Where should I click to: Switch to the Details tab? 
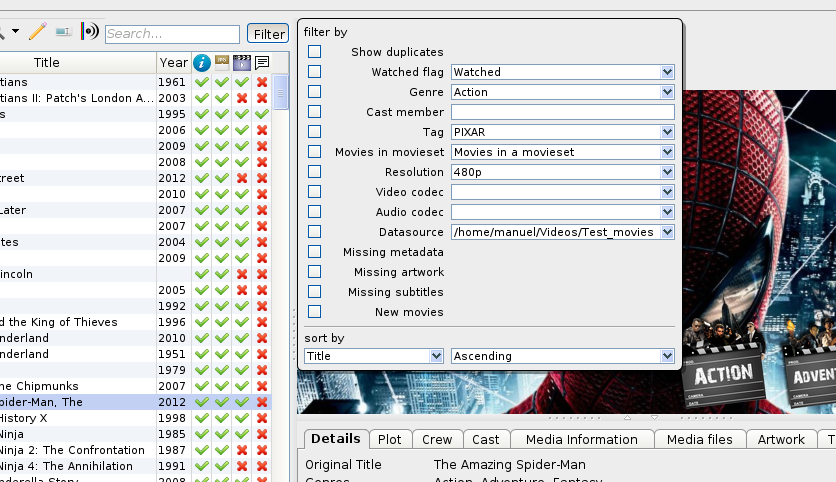coord(336,439)
